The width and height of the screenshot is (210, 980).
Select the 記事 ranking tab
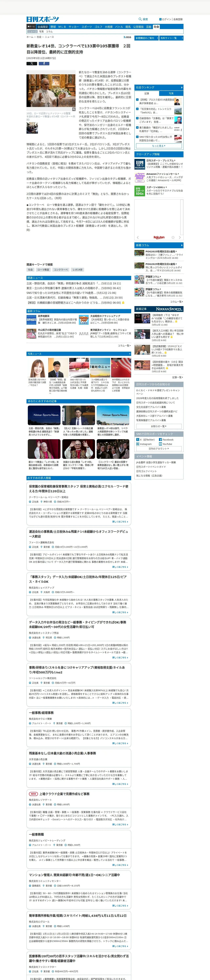point(147,93)
